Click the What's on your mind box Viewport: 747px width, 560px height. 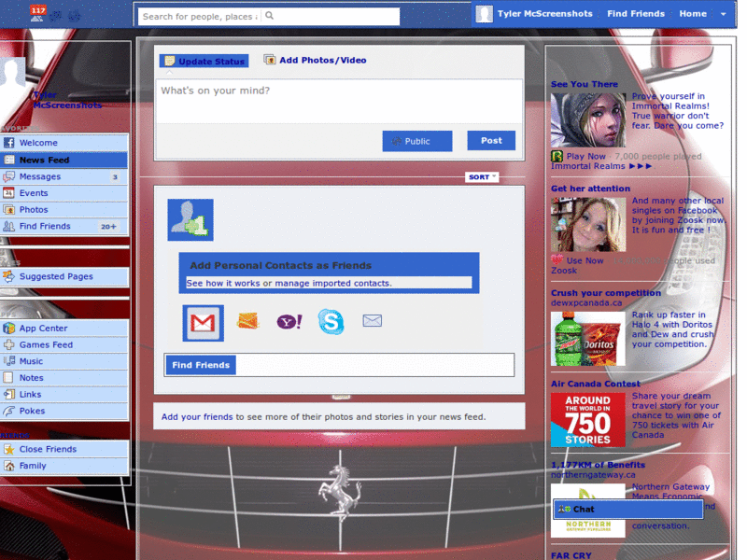pos(339,102)
